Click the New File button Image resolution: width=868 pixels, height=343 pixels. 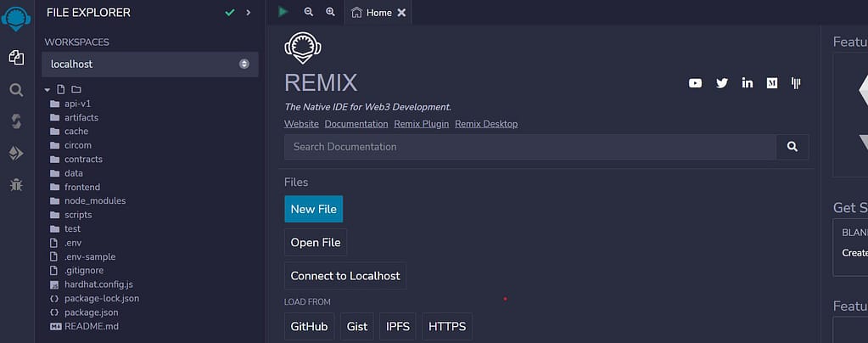[x=314, y=209]
